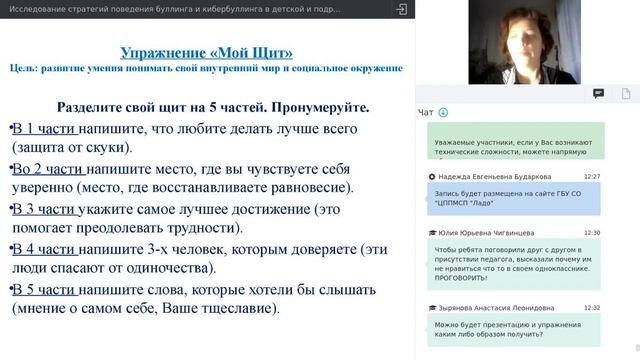Click the scroll-down arrow next to Чат
The width and height of the screenshot is (640, 360).
pos(443,112)
